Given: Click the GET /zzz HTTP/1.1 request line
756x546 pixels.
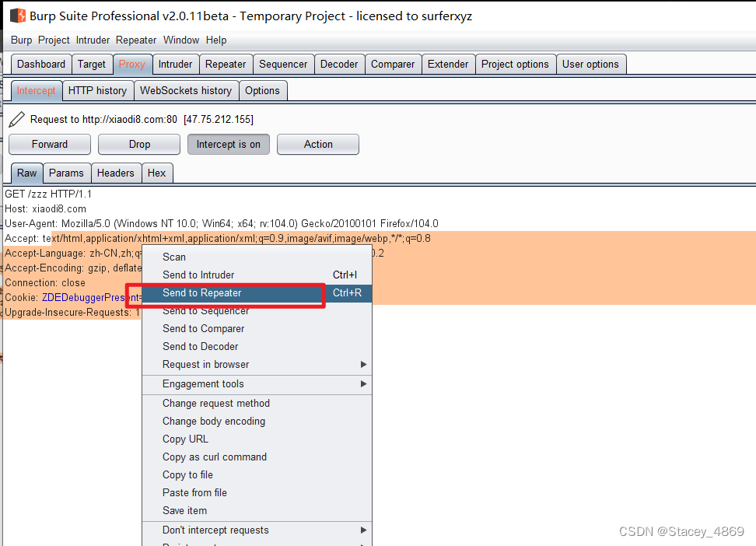Looking at the screenshot, I should [x=48, y=194].
